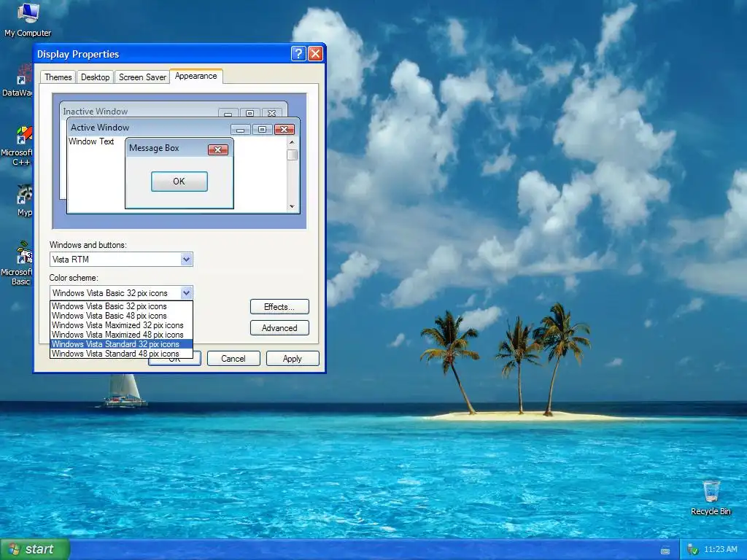Choose Windows Vista Basic 32 pix icons option
Viewport: 747px width, 560px height.
tap(121, 306)
